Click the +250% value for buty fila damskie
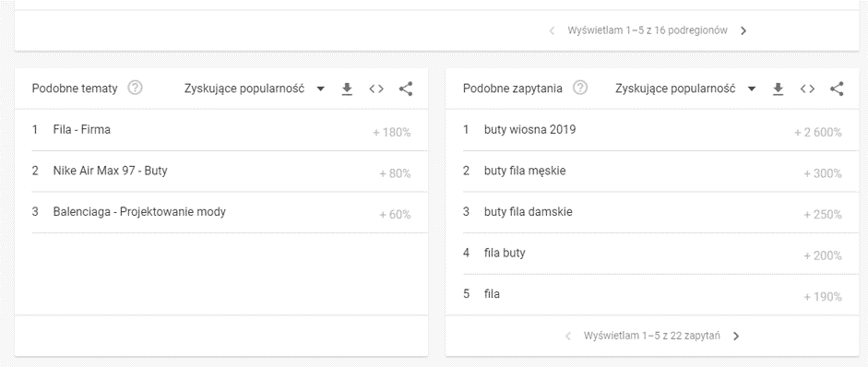 pyautogui.click(x=823, y=215)
